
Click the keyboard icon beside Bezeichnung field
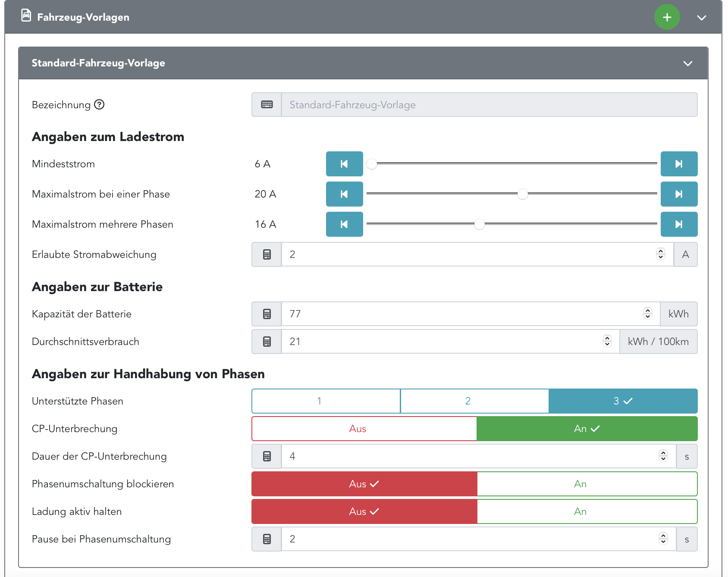[x=267, y=105]
